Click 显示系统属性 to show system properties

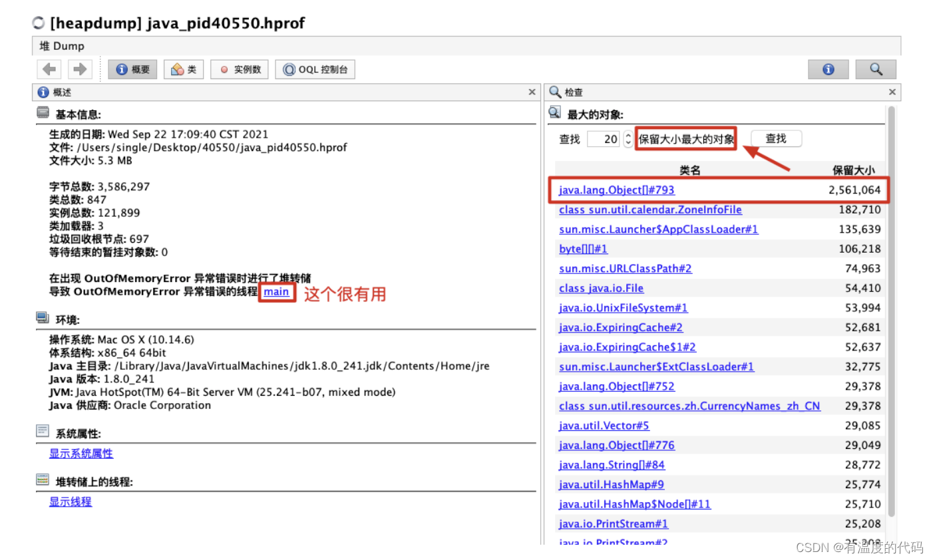pos(81,453)
